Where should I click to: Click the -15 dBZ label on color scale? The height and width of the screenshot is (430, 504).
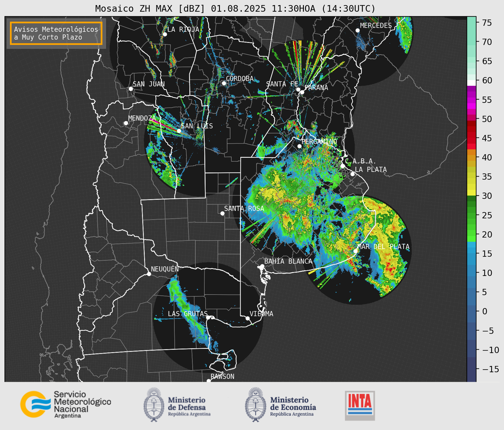click(x=490, y=369)
